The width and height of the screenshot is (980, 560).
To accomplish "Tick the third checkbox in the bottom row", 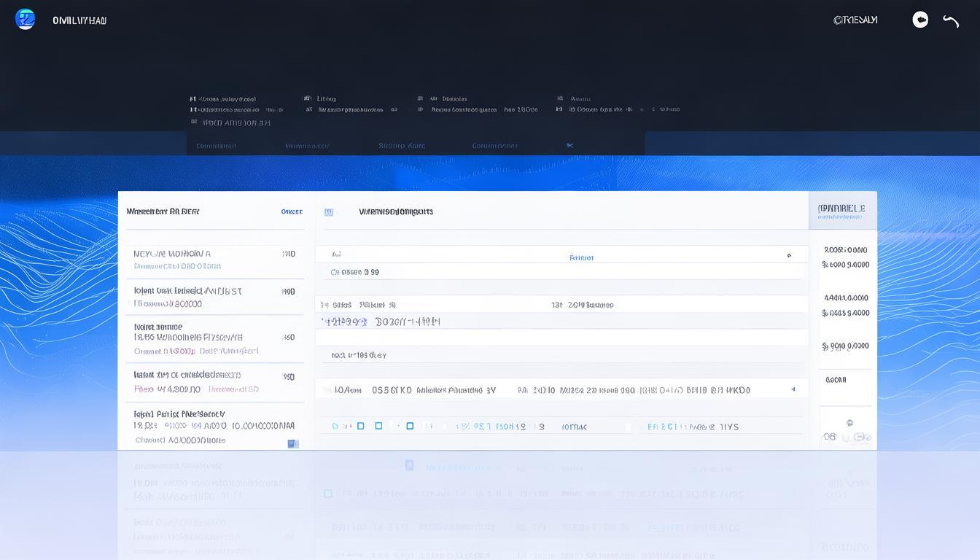I will click(410, 426).
